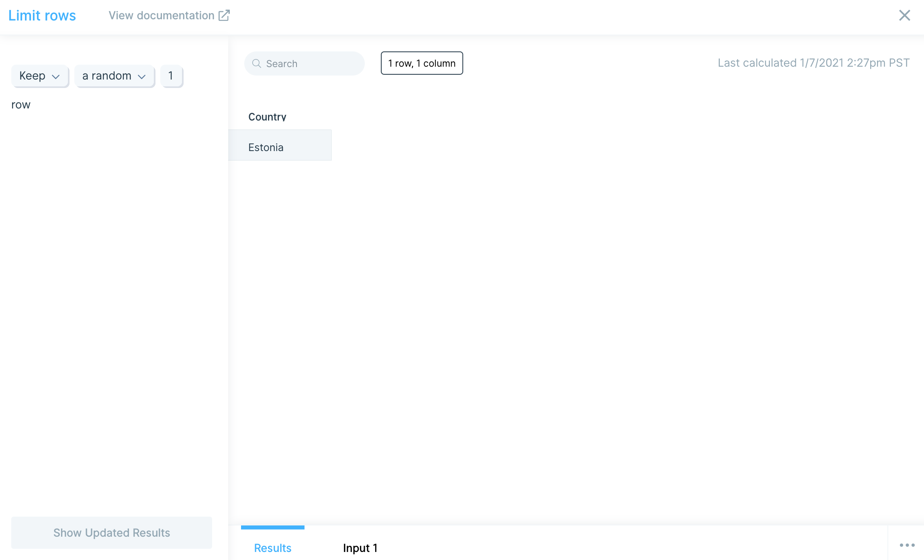This screenshot has height=560, width=924.
Task: Click the 'row' label text
Action: 21,105
